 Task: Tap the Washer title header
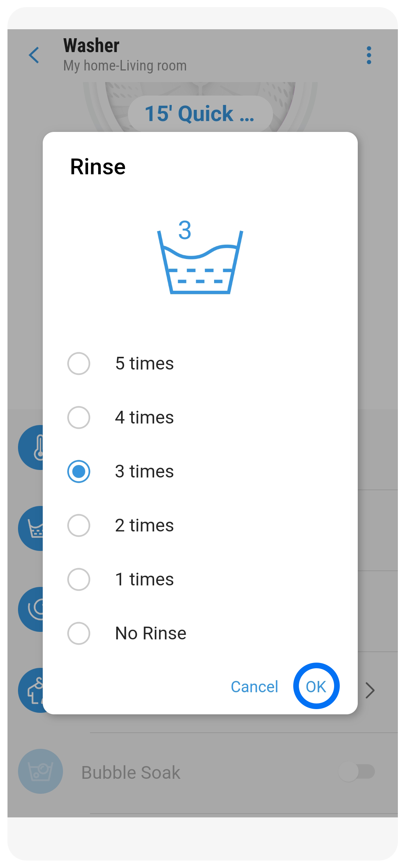(91, 46)
